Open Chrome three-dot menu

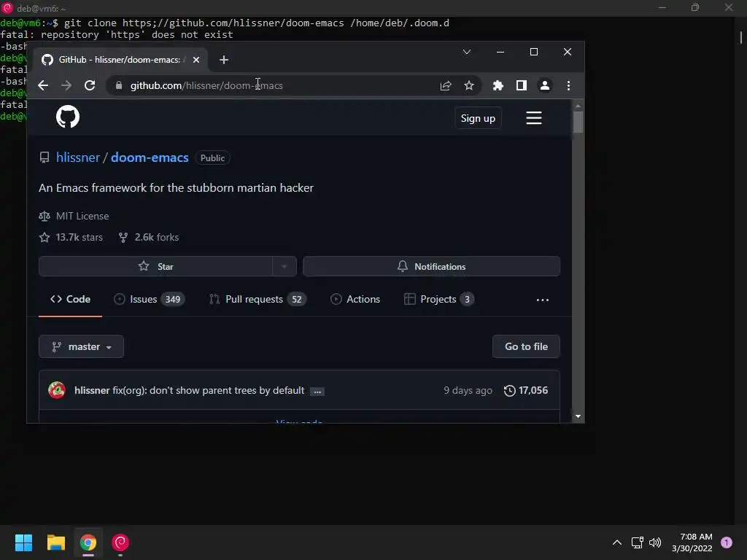click(x=568, y=86)
